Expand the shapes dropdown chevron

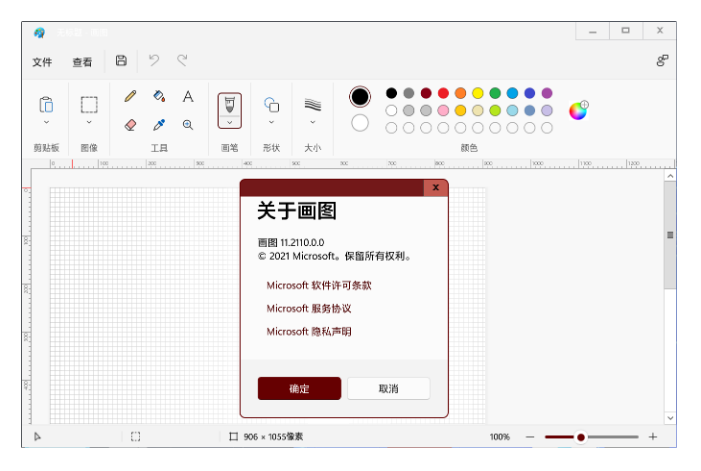point(271,122)
